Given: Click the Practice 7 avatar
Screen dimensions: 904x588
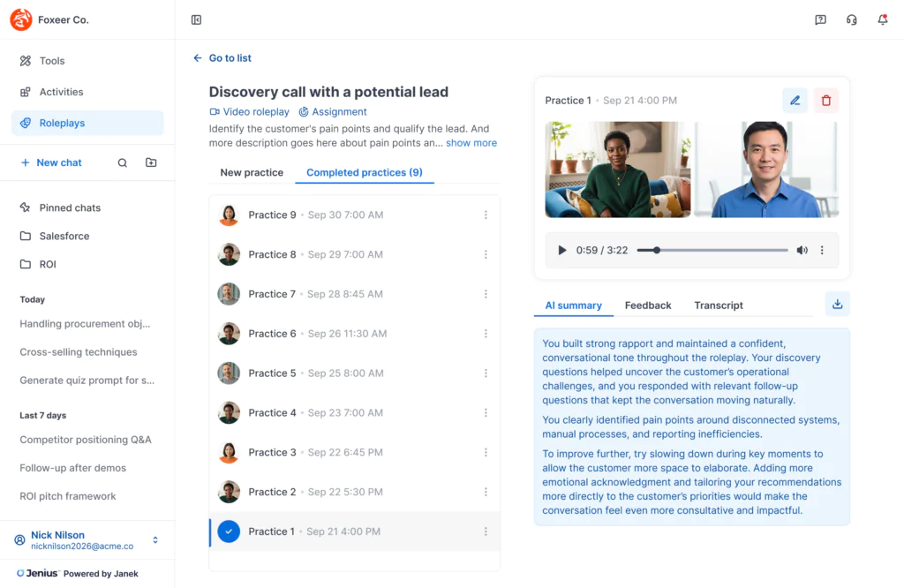Looking at the screenshot, I should pos(229,294).
